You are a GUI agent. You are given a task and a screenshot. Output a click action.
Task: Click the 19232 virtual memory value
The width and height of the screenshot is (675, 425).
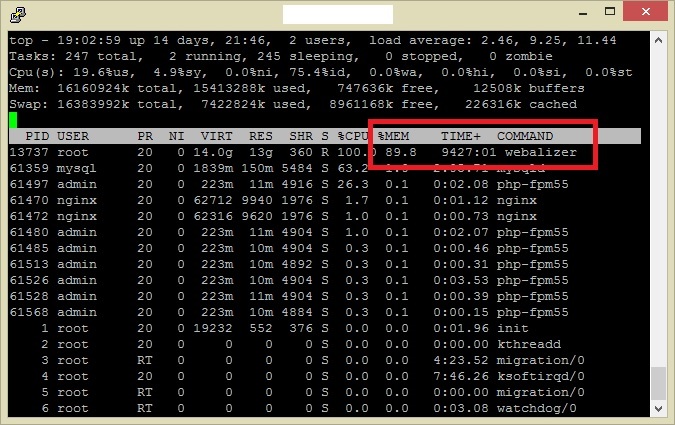pyautogui.click(x=213, y=328)
